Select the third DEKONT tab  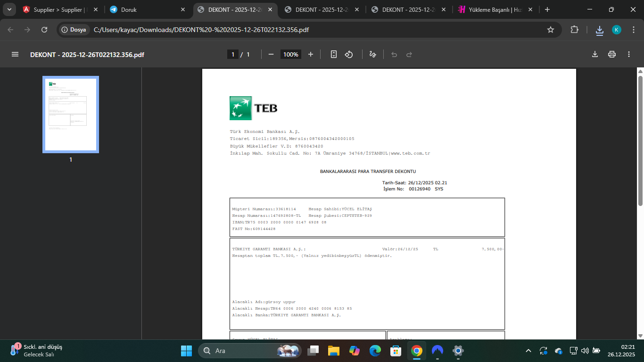click(x=408, y=9)
